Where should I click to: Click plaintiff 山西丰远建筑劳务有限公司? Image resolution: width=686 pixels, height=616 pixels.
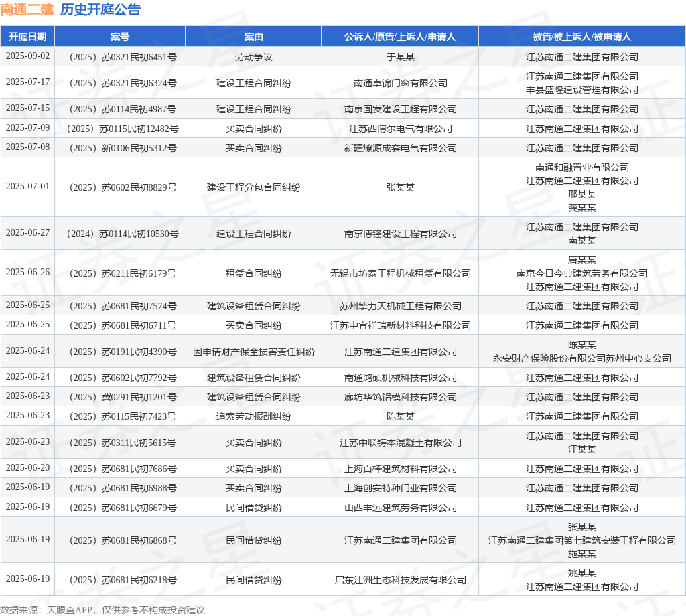[401, 508]
